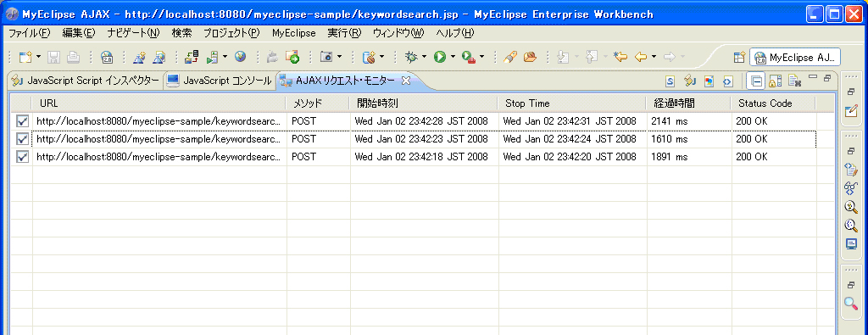
Task: Uncheck the 23:42:23 request checkbox
Action: (23, 138)
